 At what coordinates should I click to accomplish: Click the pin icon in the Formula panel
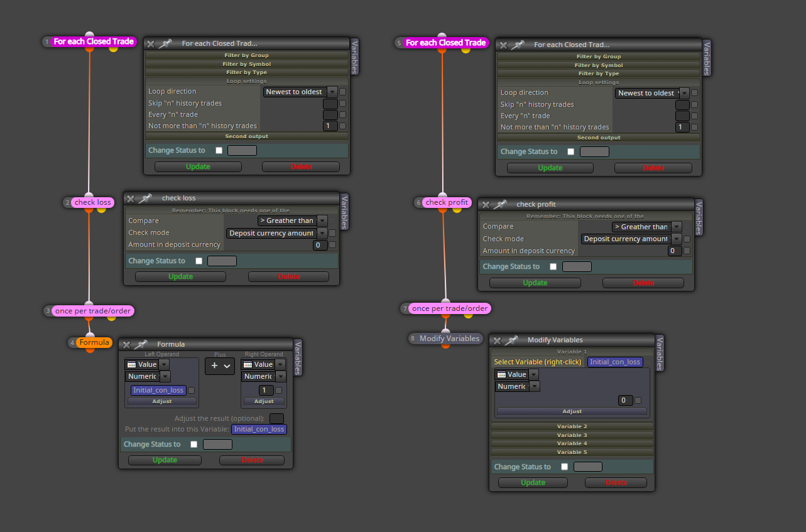point(140,344)
